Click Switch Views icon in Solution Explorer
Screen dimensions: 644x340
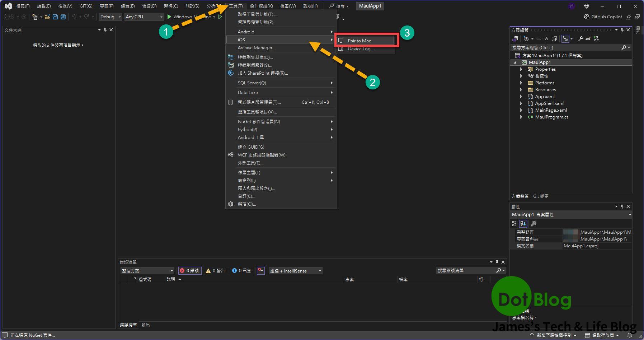tap(515, 39)
